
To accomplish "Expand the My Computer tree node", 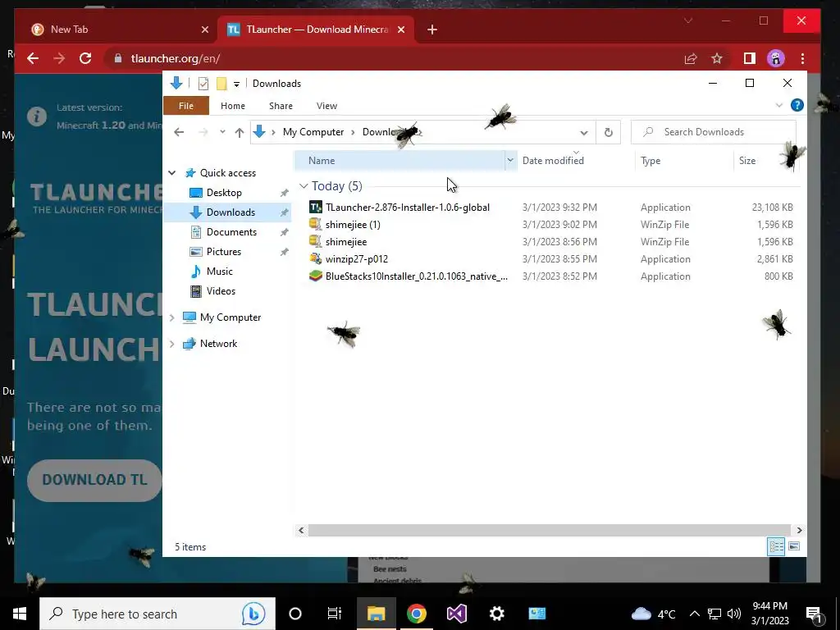I will (x=172, y=317).
